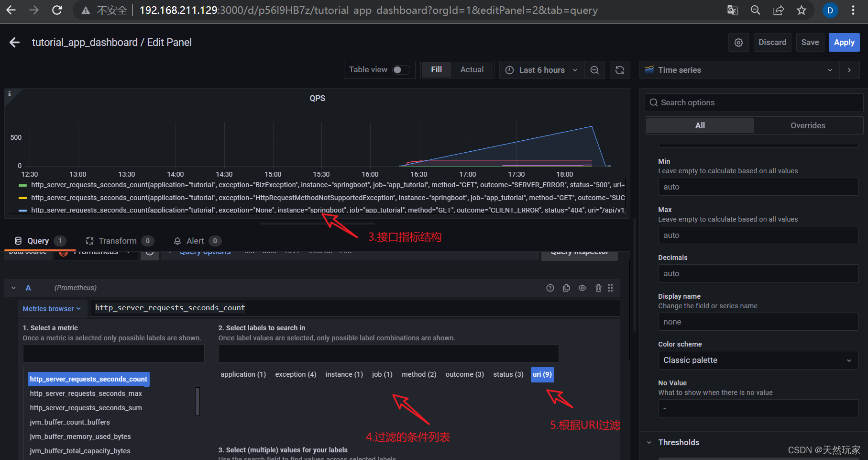Toggle Table view switch
The height and width of the screenshot is (460, 868).
click(401, 70)
